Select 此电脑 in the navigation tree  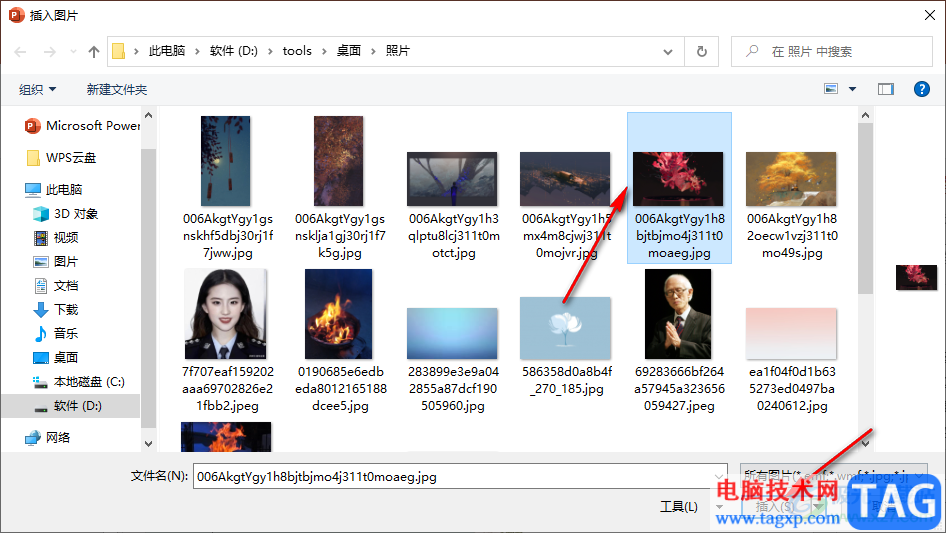(x=53, y=190)
